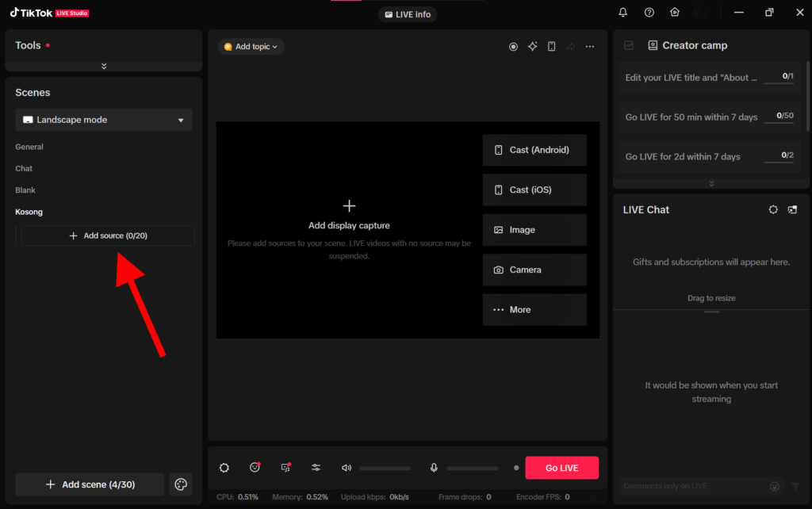Click the Tools panel header
The width and height of the screenshot is (812, 509).
point(104,45)
